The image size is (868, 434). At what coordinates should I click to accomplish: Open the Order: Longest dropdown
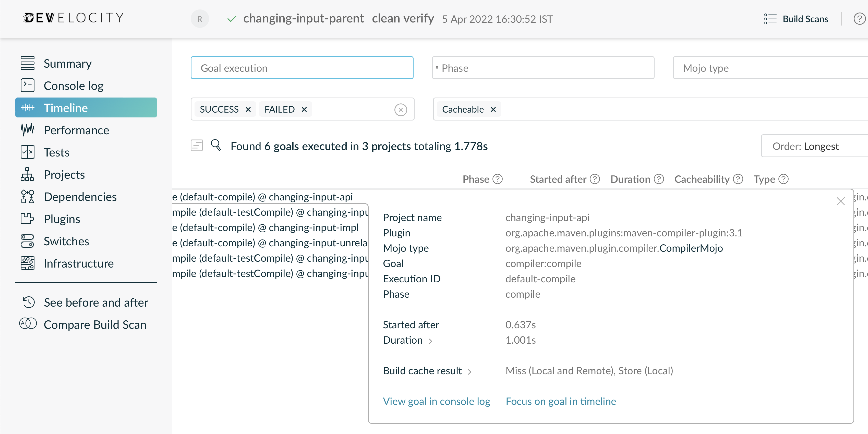[812, 146]
